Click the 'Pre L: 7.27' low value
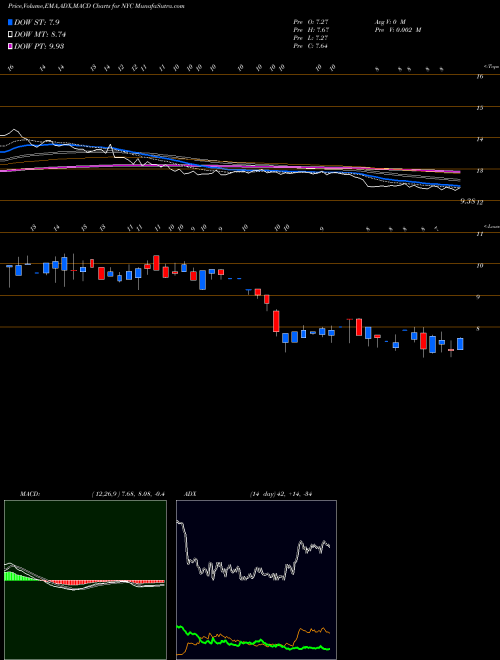This screenshot has height=660, width=500. tap(311, 38)
